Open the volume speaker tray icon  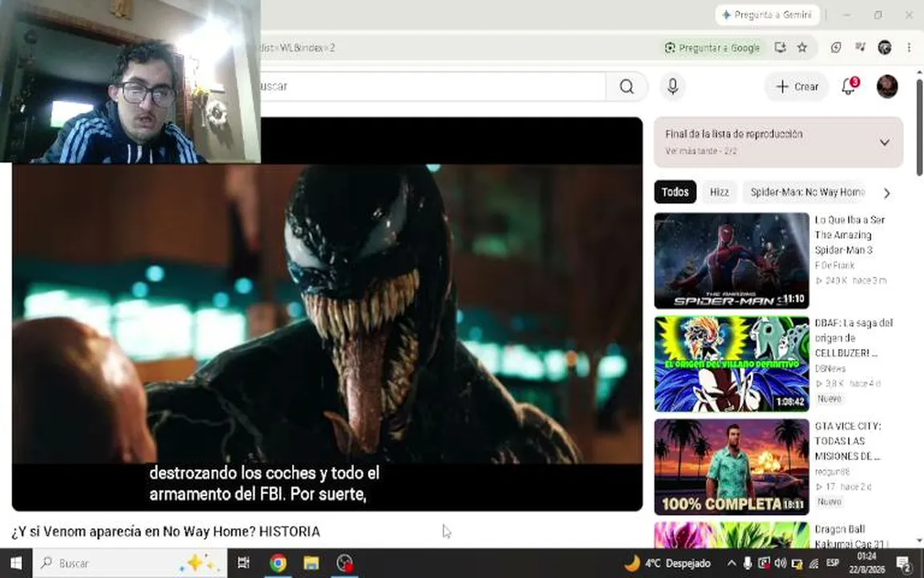(780, 564)
